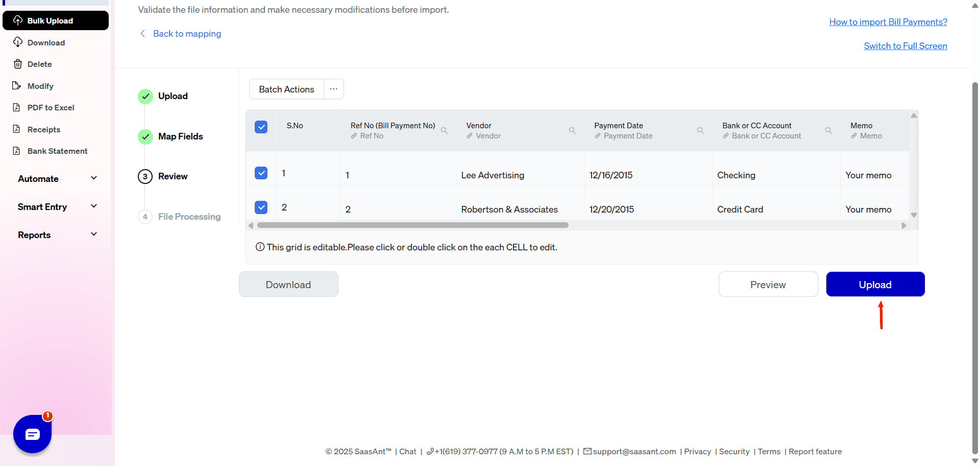
Task: Click the Download cloud icon in sidebar
Action: click(x=18, y=42)
